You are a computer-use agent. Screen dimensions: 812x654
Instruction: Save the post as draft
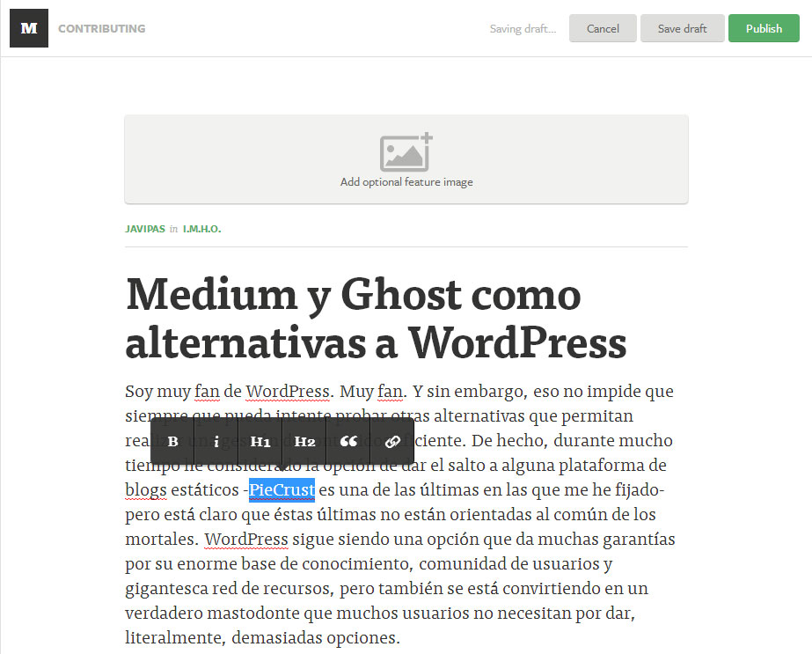point(682,28)
